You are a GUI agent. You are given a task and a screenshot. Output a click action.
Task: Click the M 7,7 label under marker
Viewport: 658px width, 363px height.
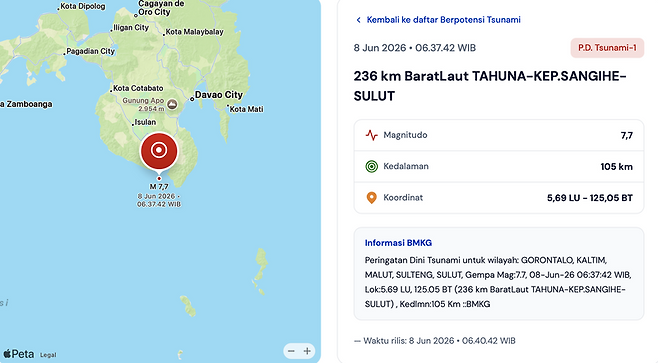(x=159, y=187)
